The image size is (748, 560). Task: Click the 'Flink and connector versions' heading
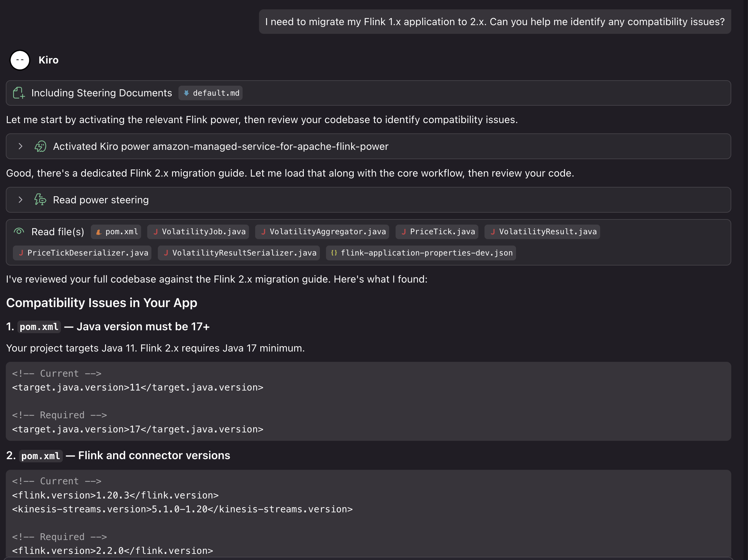click(x=154, y=456)
